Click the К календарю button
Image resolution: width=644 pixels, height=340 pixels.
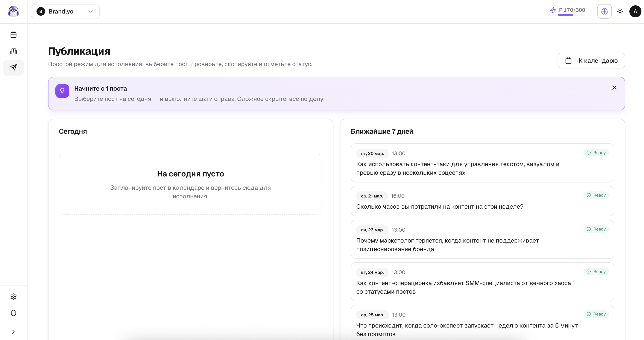pyautogui.click(x=591, y=61)
